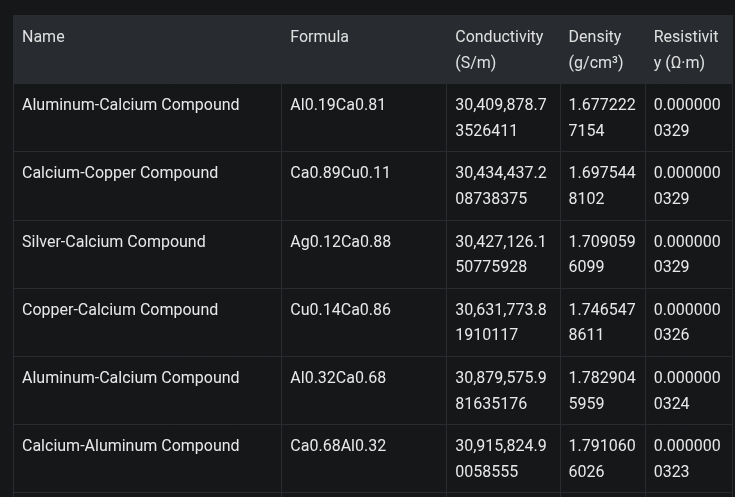The image size is (735, 497).
Task: Click the Calcium-Aluminum Compound name cell
Action: click(130, 446)
